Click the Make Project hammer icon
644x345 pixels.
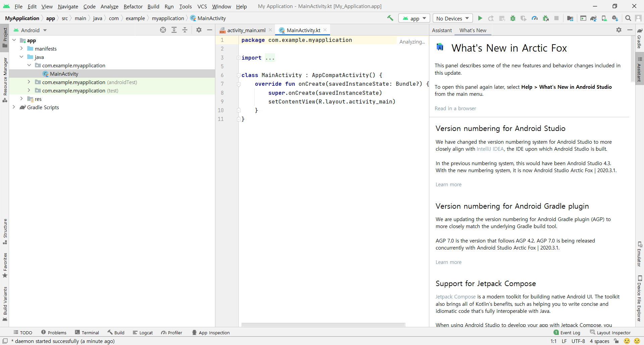[x=390, y=18]
